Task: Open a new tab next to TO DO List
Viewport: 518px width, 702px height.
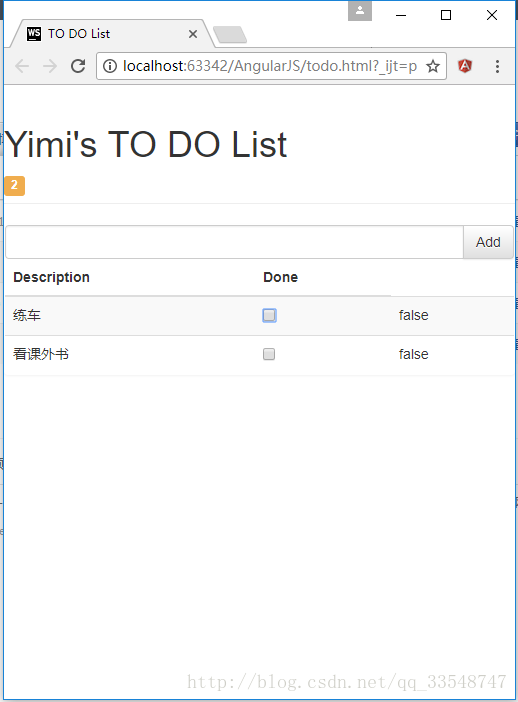Action: coord(230,34)
